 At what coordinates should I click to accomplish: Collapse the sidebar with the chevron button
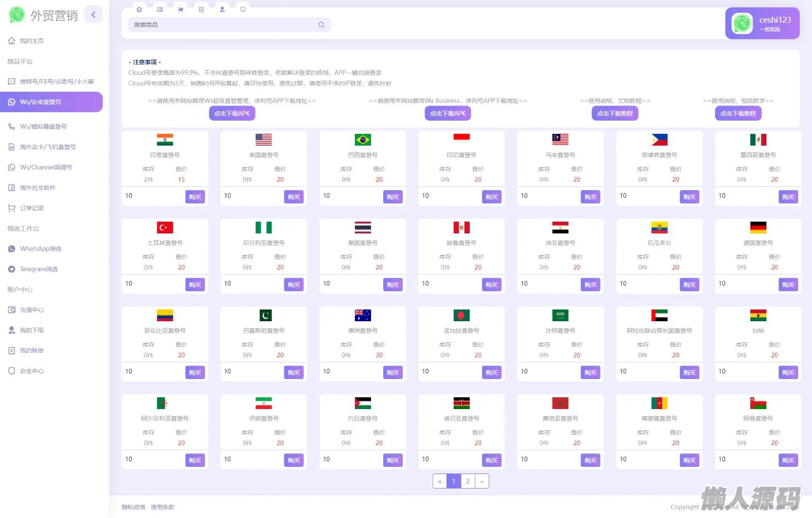pos(93,14)
